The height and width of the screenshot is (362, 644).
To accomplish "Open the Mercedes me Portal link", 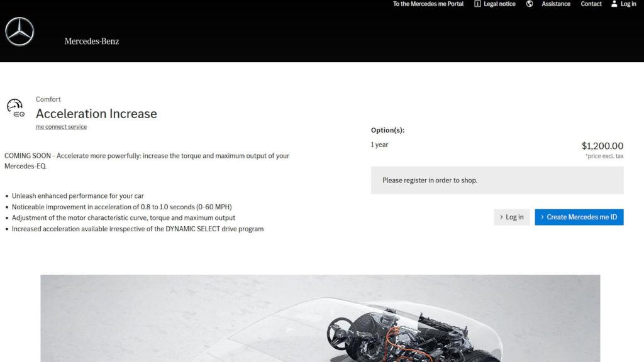I will [x=428, y=4].
